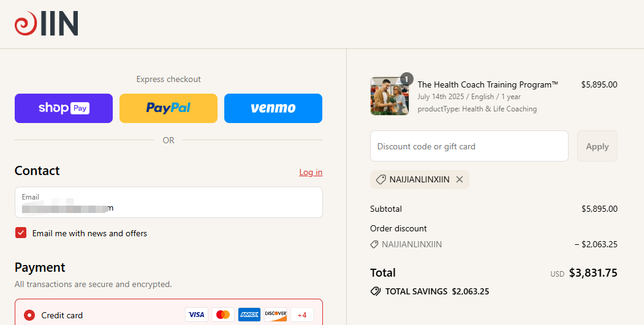Click the Total Savings tag icon
Screen dimensions: 644x325
[x=376, y=291]
